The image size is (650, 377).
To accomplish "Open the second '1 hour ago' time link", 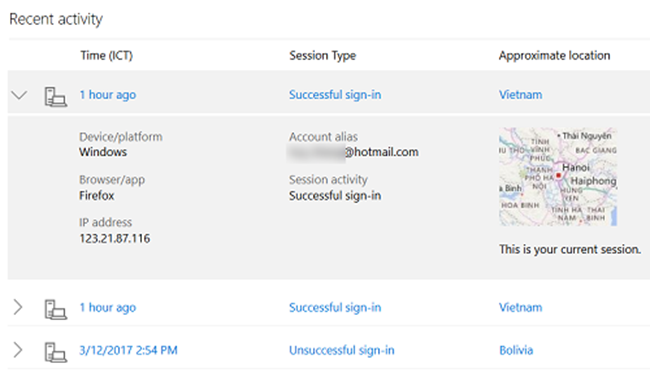I will [x=108, y=308].
